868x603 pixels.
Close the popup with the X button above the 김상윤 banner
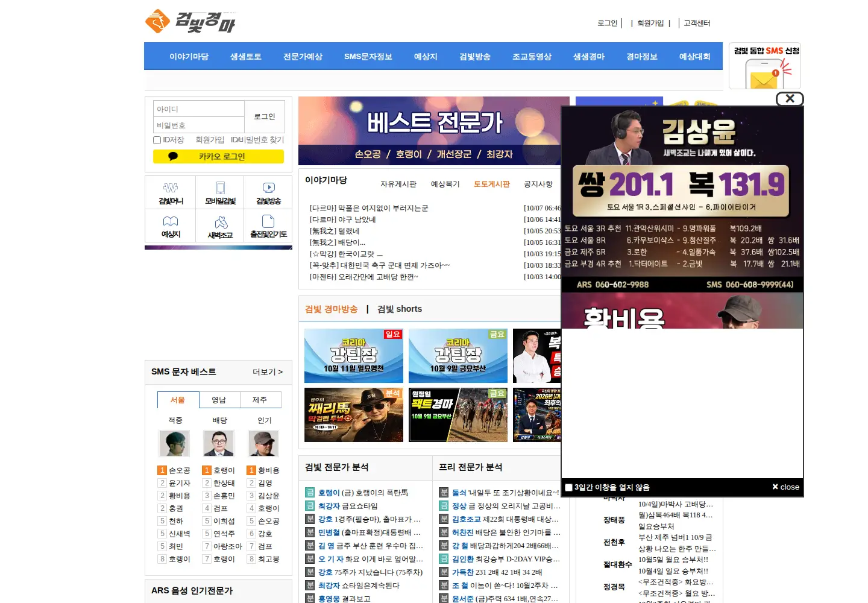point(790,98)
